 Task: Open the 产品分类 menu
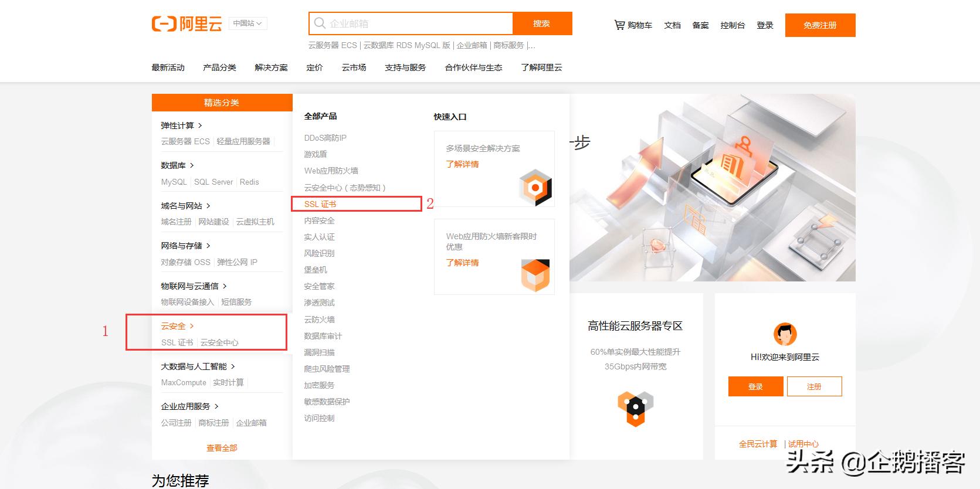point(219,67)
